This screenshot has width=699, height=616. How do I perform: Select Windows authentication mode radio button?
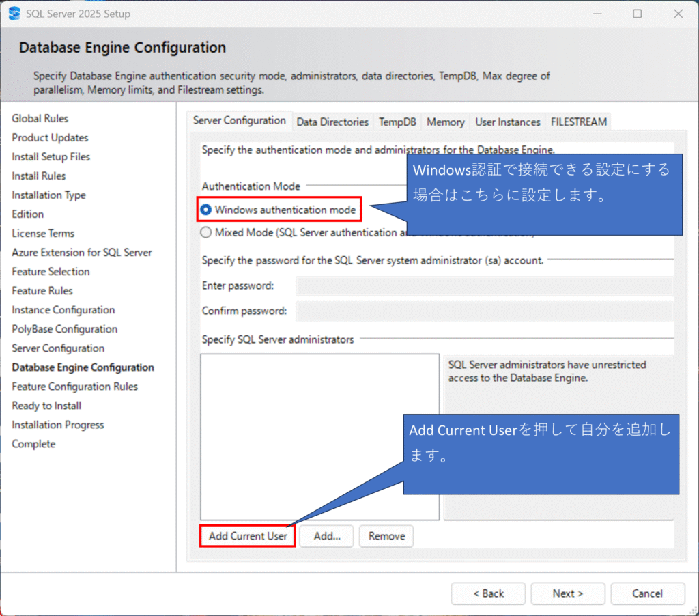[206, 210]
